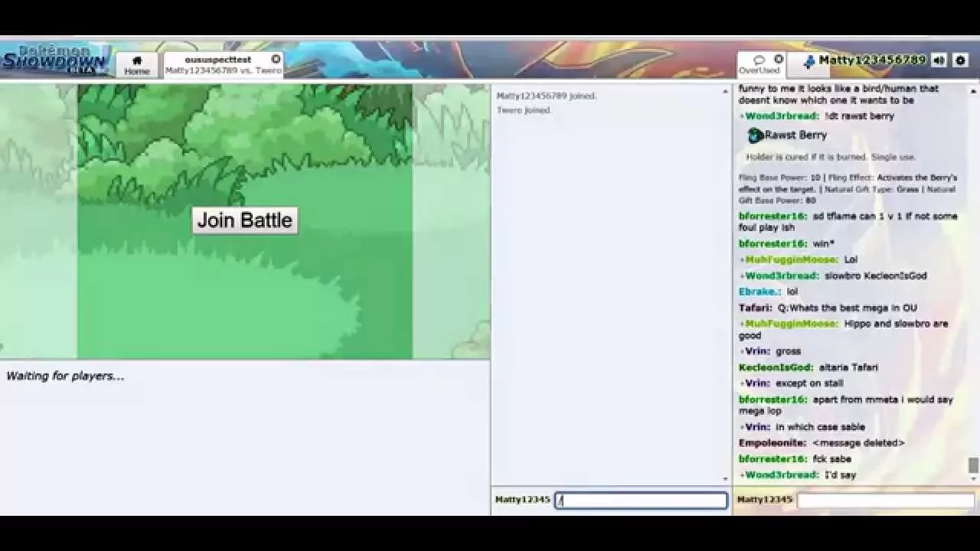Click 'Matty123456789 joined.' log line

click(x=547, y=96)
